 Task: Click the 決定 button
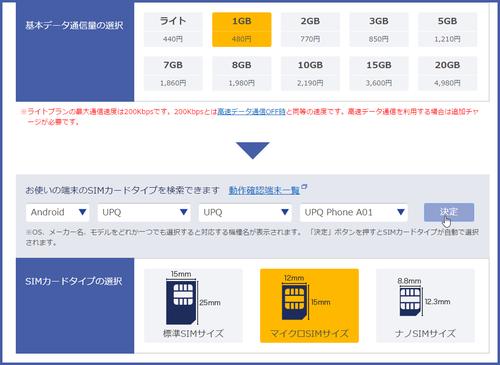click(x=449, y=212)
